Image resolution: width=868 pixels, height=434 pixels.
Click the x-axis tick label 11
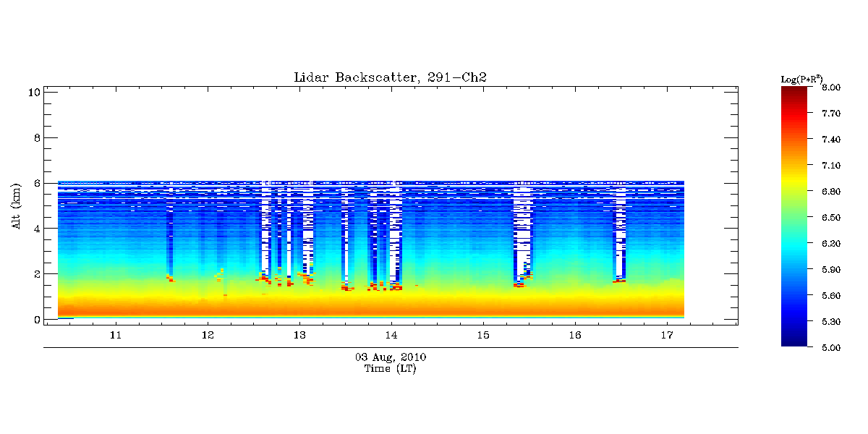pos(115,336)
